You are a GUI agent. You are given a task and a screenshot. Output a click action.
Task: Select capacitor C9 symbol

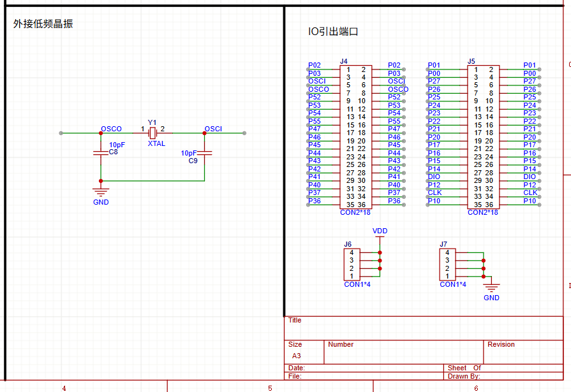[205, 153]
